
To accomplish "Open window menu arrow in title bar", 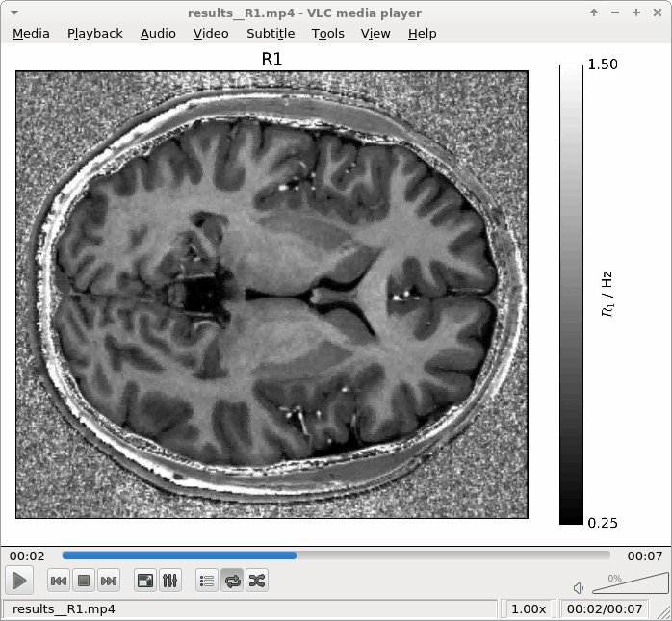I will point(13,13).
